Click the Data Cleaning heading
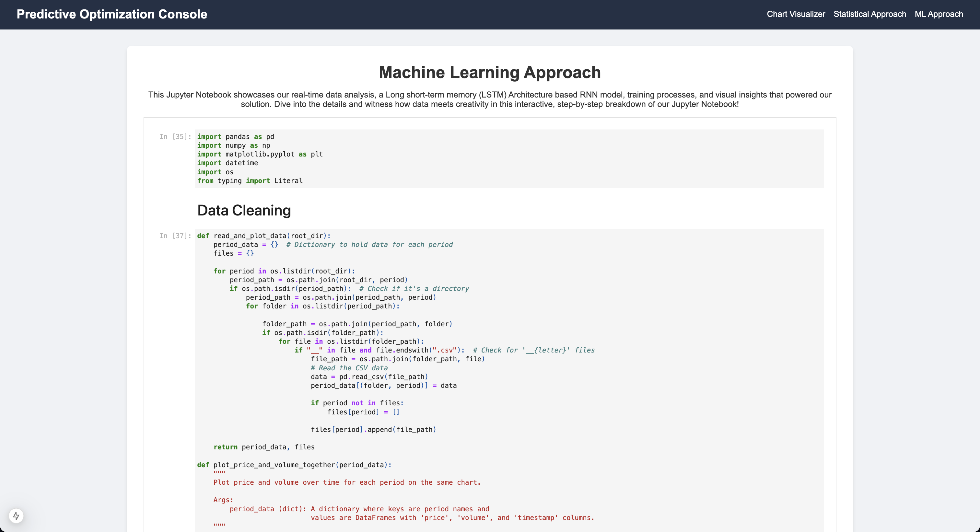980x532 pixels. [244, 210]
